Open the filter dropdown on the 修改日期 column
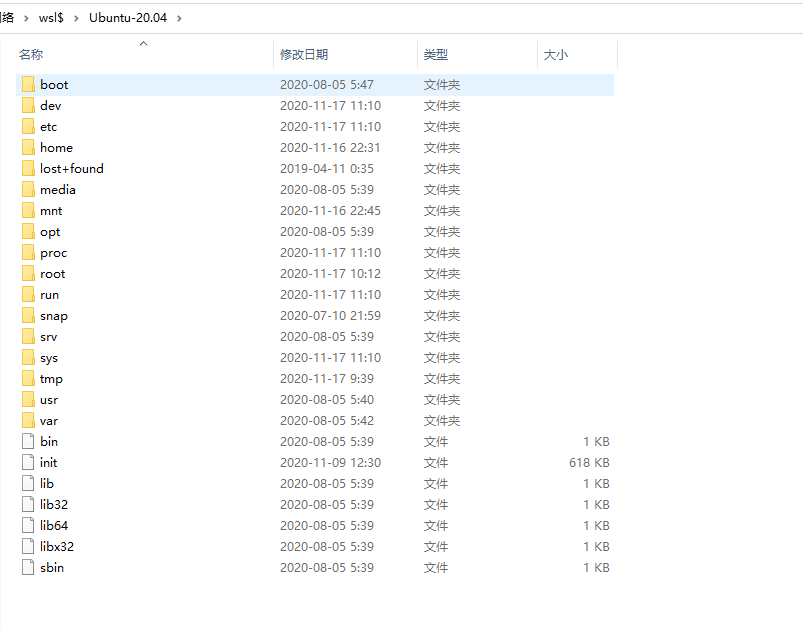 [410, 54]
